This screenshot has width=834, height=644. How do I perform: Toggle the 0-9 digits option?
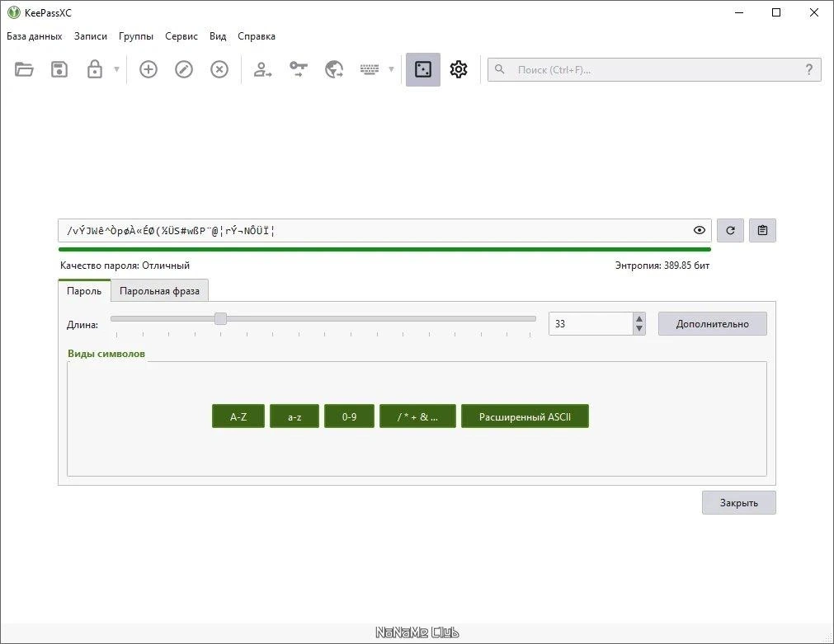350,416
